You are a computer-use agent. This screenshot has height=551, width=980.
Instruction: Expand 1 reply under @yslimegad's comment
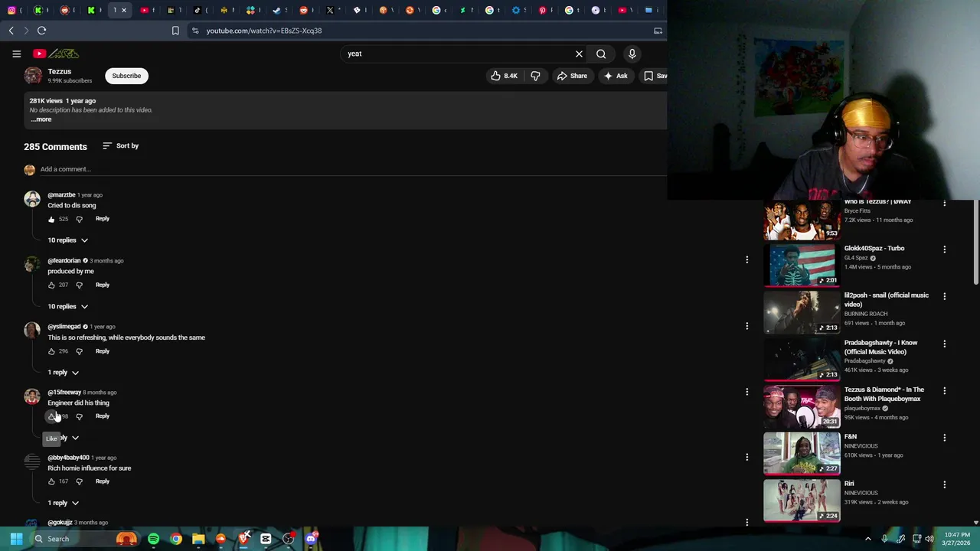(x=63, y=372)
